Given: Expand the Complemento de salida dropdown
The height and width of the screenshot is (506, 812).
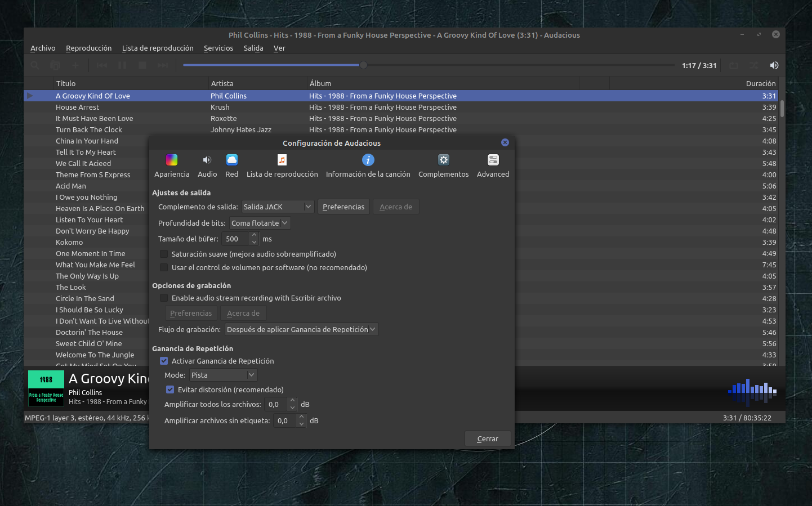Looking at the screenshot, I should click(278, 207).
